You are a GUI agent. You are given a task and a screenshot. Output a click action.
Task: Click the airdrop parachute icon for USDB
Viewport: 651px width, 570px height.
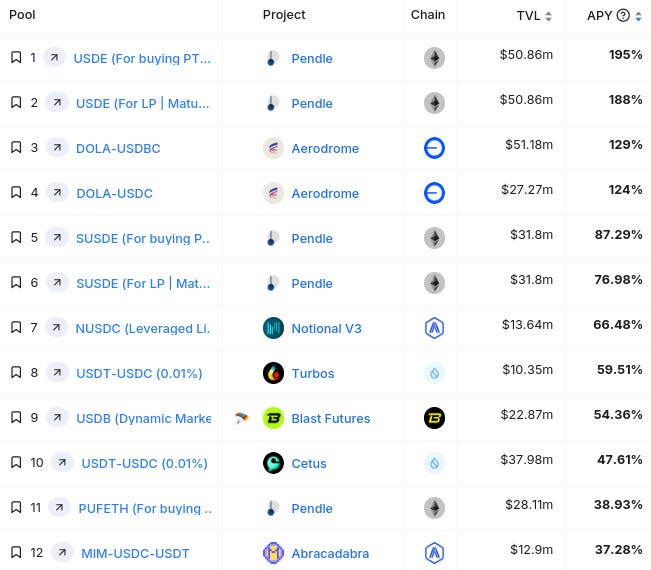pos(241,418)
